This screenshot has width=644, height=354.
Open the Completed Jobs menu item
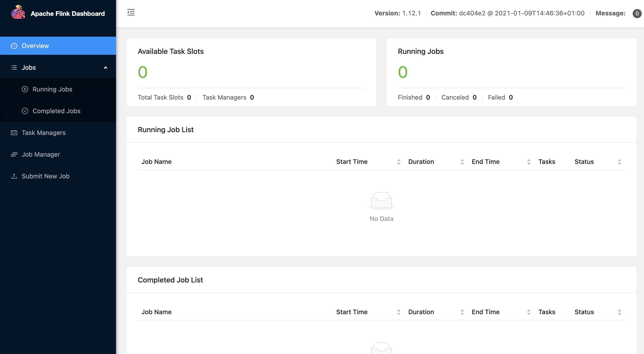[56, 111]
